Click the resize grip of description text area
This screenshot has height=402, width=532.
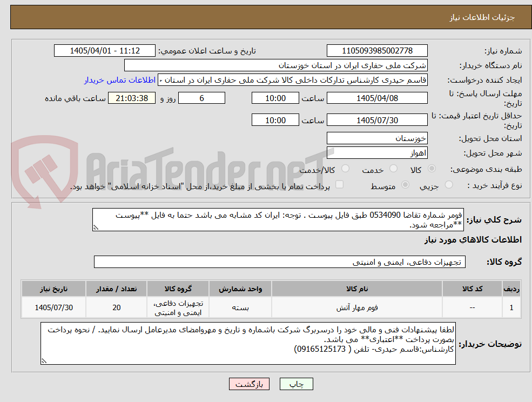pos(96,228)
